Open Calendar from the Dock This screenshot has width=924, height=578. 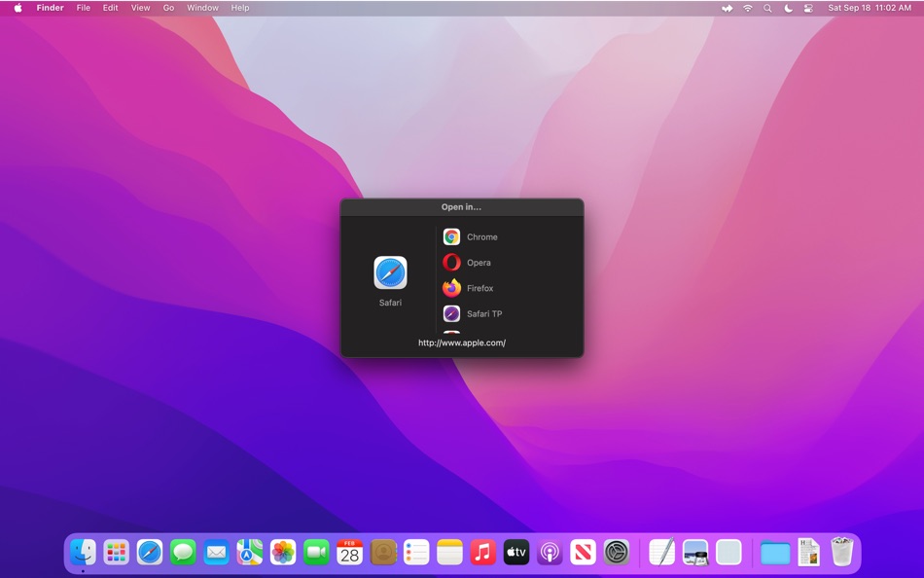click(349, 553)
